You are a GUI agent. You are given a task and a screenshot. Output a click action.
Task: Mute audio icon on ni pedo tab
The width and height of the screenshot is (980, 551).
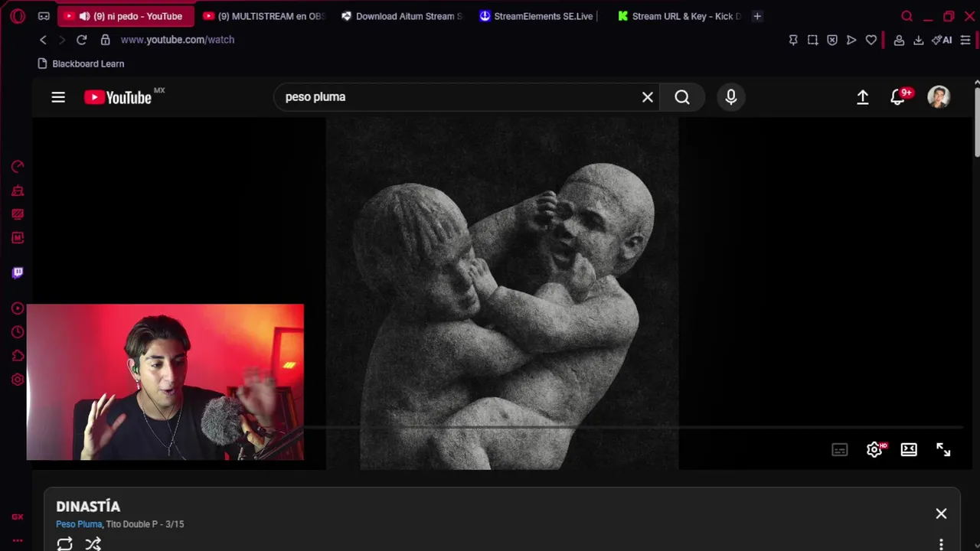coord(84,16)
